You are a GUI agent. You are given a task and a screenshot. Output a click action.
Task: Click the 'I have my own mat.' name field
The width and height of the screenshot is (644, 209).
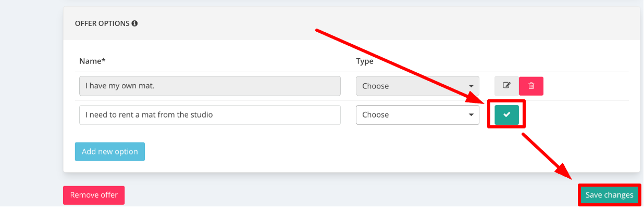210,86
